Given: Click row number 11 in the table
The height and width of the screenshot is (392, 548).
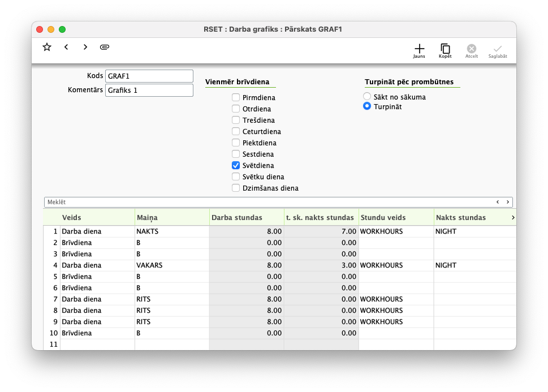Looking at the screenshot, I should [x=54, y=344].
